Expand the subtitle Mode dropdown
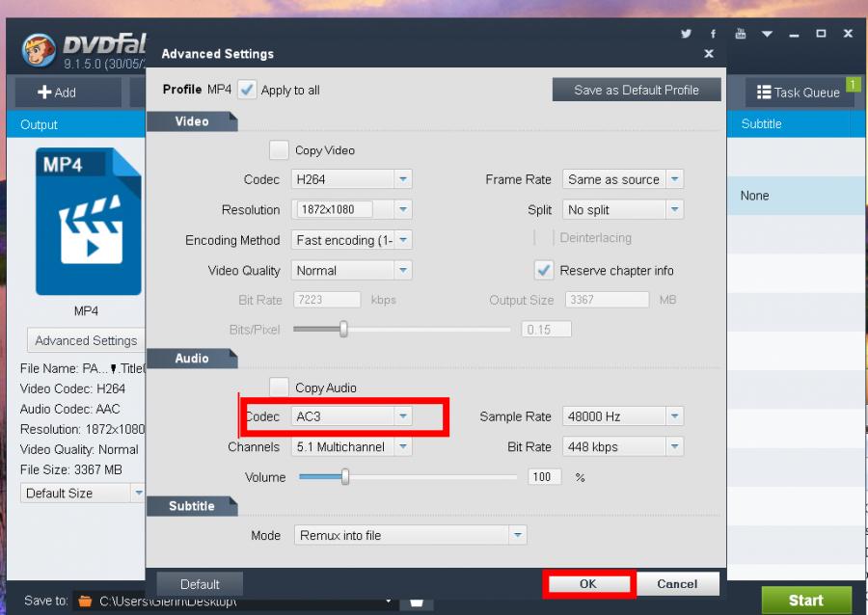Image resolution: width=868 pixels, height=615 pixels. (518, 535)
